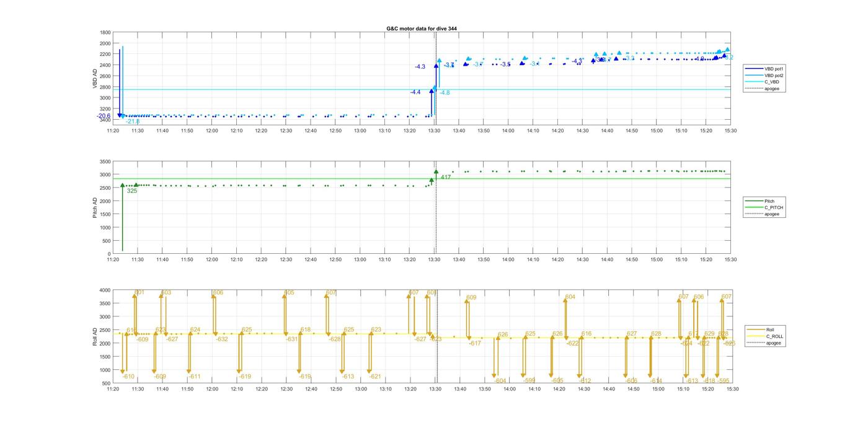Click the Roll AD axis label
Screen dimensions: 868x430
tap(95, 336)
